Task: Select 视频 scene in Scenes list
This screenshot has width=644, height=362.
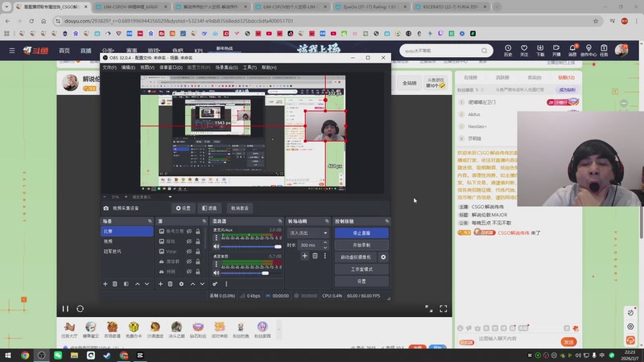Action: click(127, 241)
